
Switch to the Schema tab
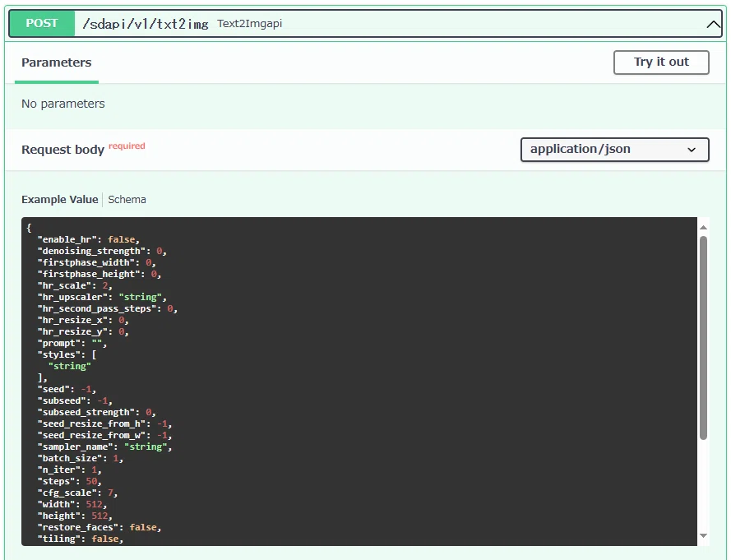point(127,200)
